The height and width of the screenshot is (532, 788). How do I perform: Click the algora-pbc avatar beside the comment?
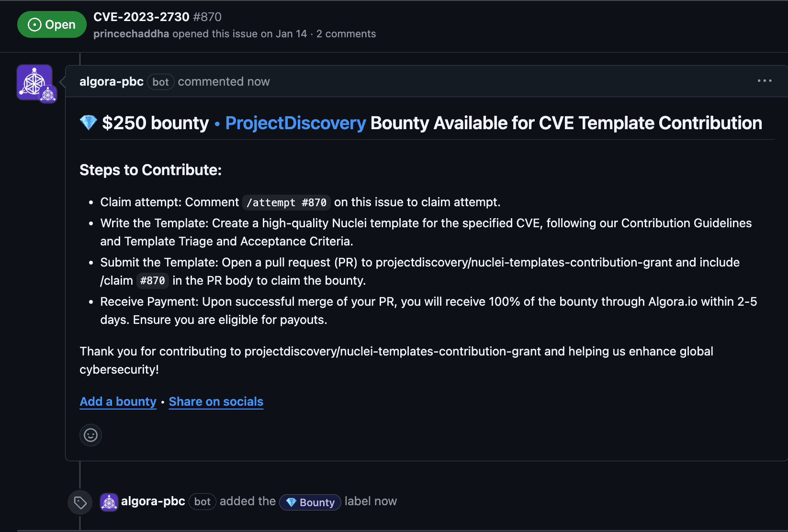[34, 82]
